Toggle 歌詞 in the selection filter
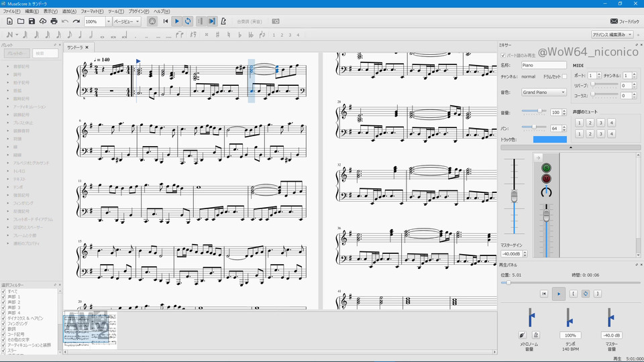Image resolution: width=644 pixels, height=362 pixels. coord(3,328)
